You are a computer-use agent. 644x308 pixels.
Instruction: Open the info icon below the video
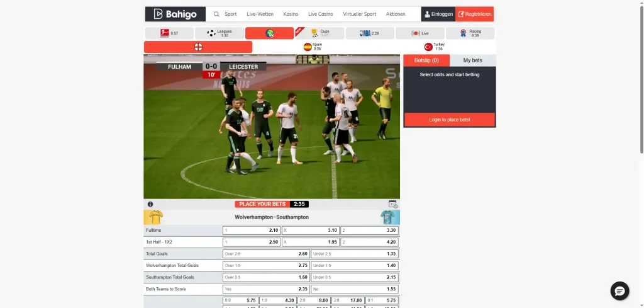point(150,204)
